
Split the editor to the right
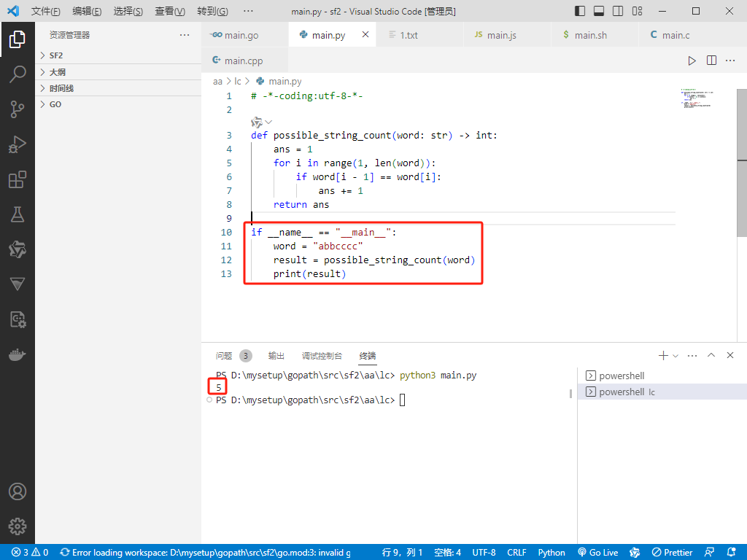click(711, 61)
